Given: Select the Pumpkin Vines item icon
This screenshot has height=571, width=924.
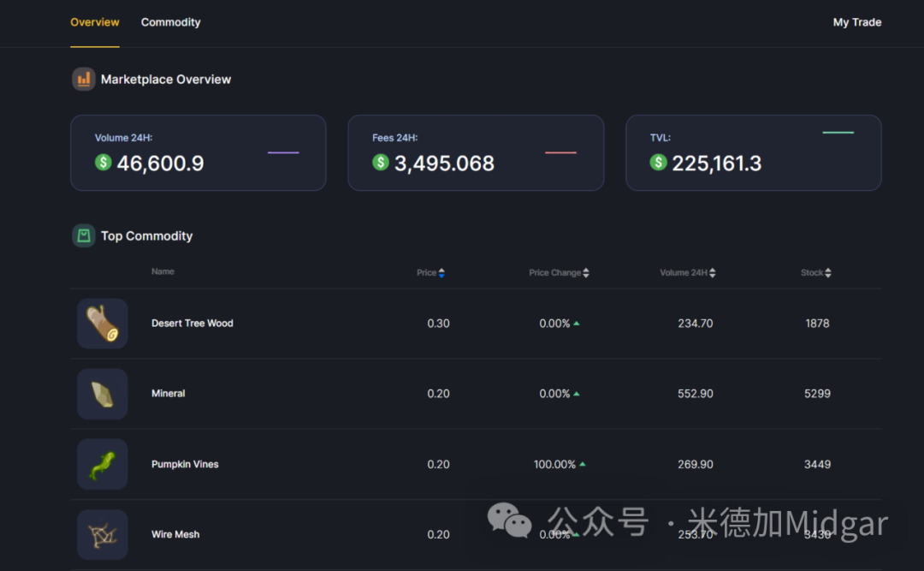Looking at the screenshot, I should click(102, 464).
